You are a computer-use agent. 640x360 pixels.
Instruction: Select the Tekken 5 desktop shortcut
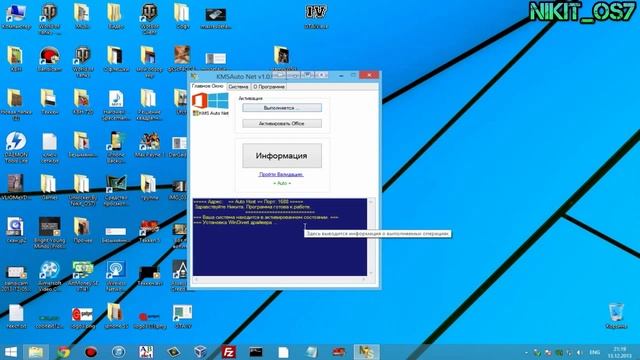pos(149,231)
